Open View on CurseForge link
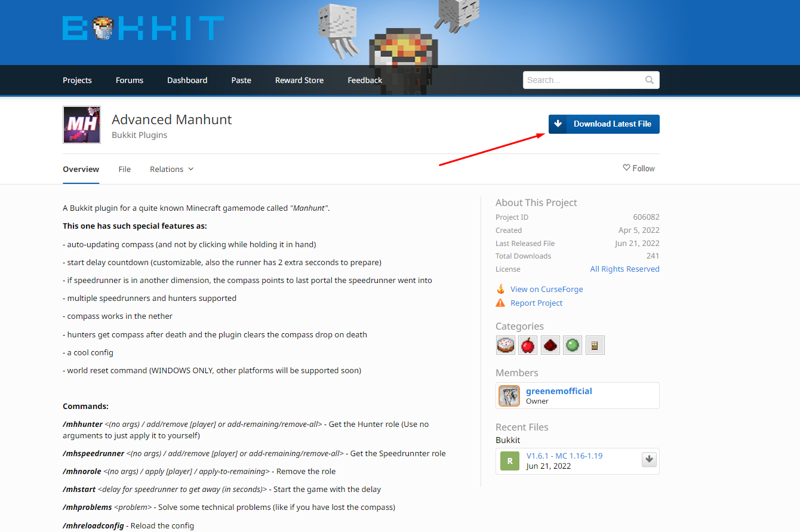This screenshot has height=532, width=800. point(547,289)
